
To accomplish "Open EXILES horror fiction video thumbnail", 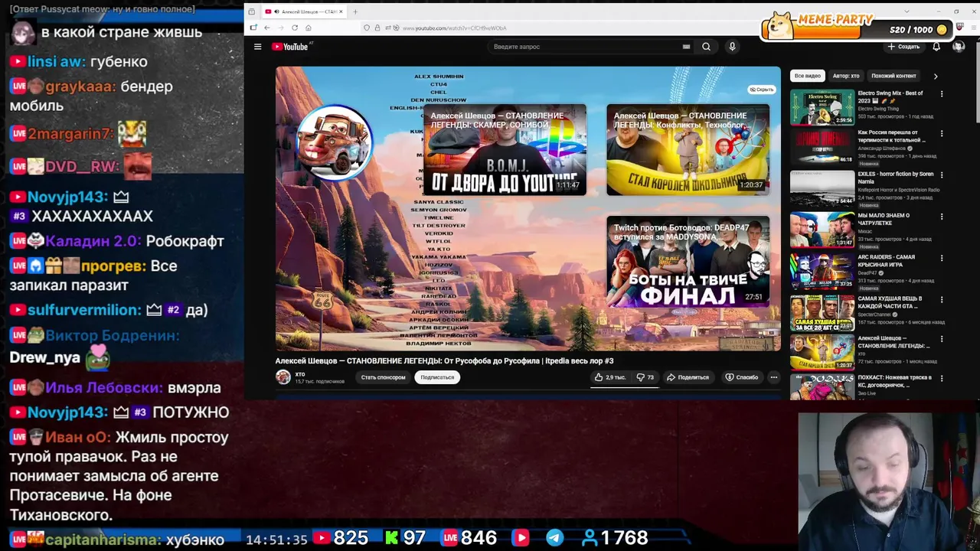I will pos(822,189).
